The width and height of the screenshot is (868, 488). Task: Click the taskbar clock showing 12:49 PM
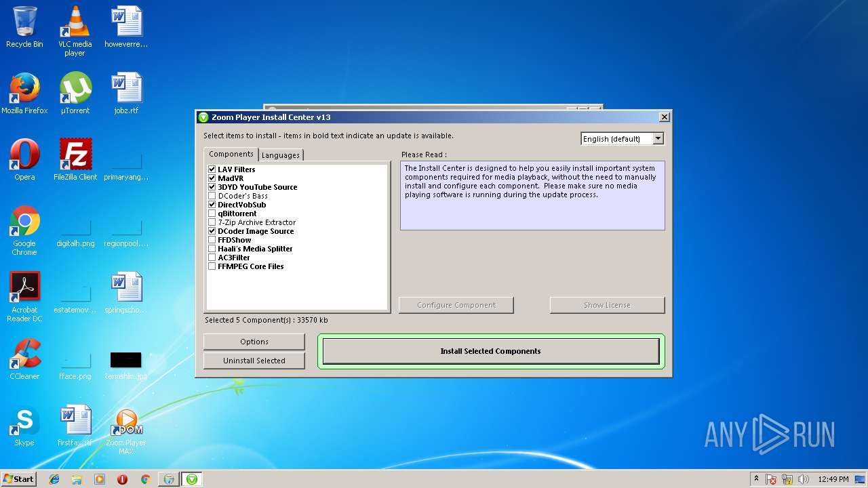pyautogui.click(x=833, y=479)
